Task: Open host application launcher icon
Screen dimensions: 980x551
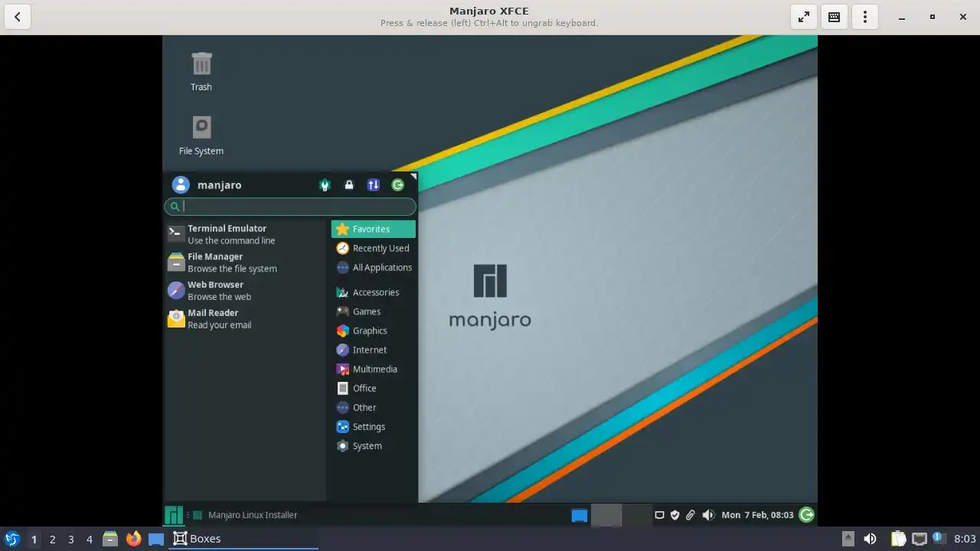Action: pos(11,539)
